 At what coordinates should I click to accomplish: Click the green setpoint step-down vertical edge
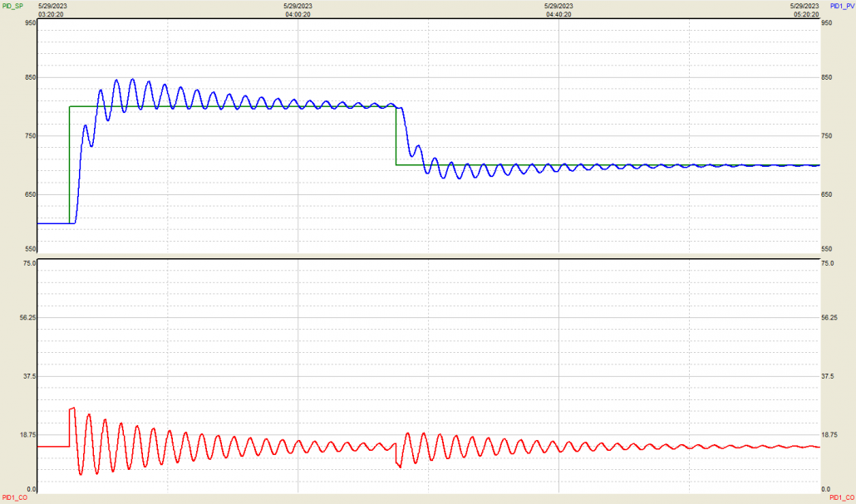tap(396, 137)
